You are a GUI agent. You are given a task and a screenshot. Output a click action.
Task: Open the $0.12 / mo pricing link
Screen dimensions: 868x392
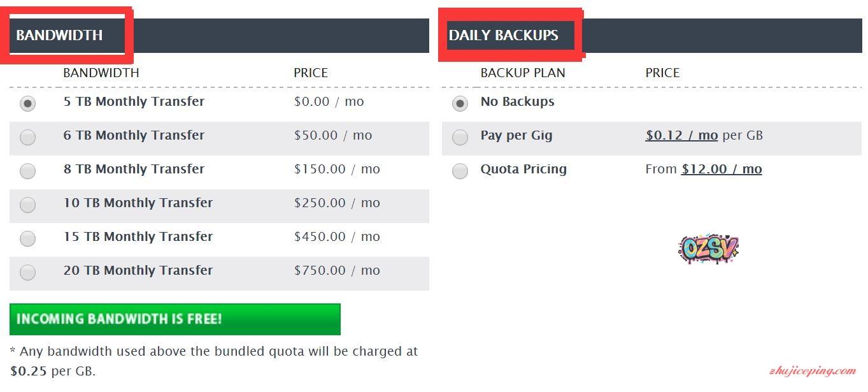[x=681, y=135]
